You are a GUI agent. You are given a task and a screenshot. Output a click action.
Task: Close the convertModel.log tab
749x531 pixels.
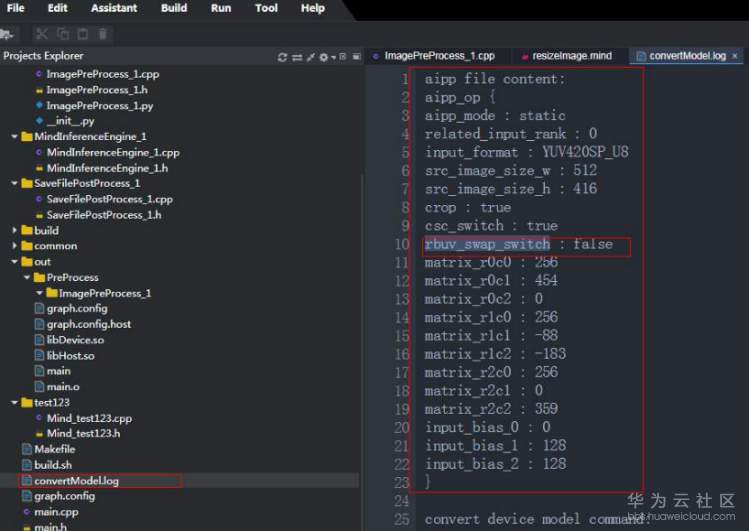click(735, 56)
